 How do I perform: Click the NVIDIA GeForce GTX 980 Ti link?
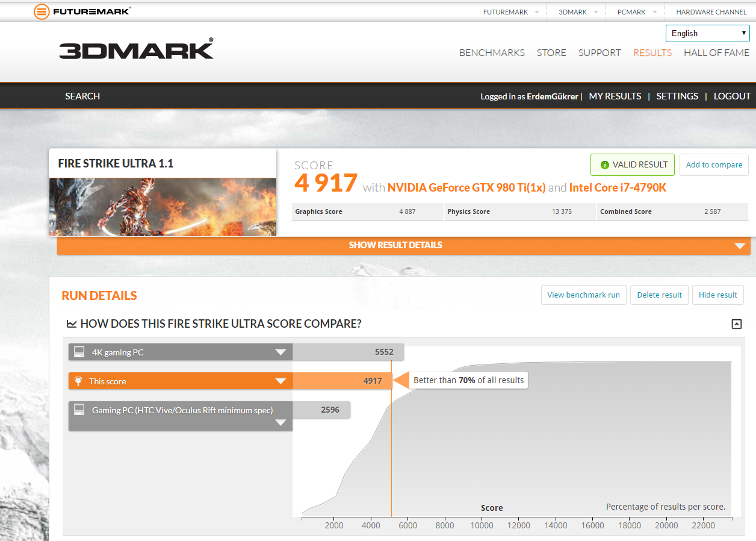(466, 187)
